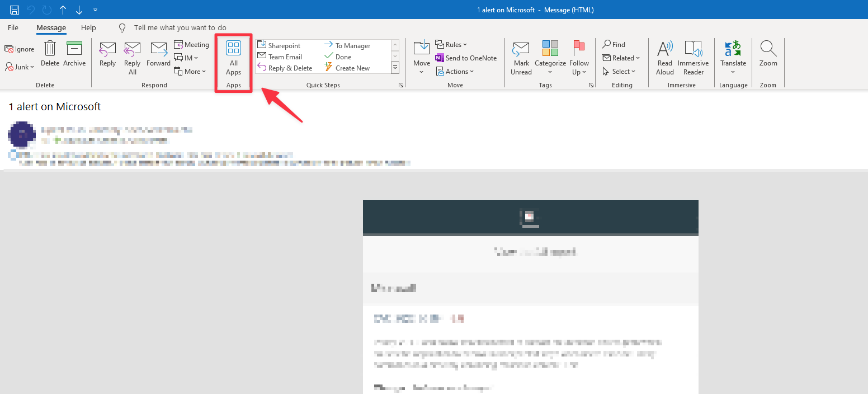Screen dimensions: 868x394
Task: Mark the message as Unread
Action: [x=521, y=50]
